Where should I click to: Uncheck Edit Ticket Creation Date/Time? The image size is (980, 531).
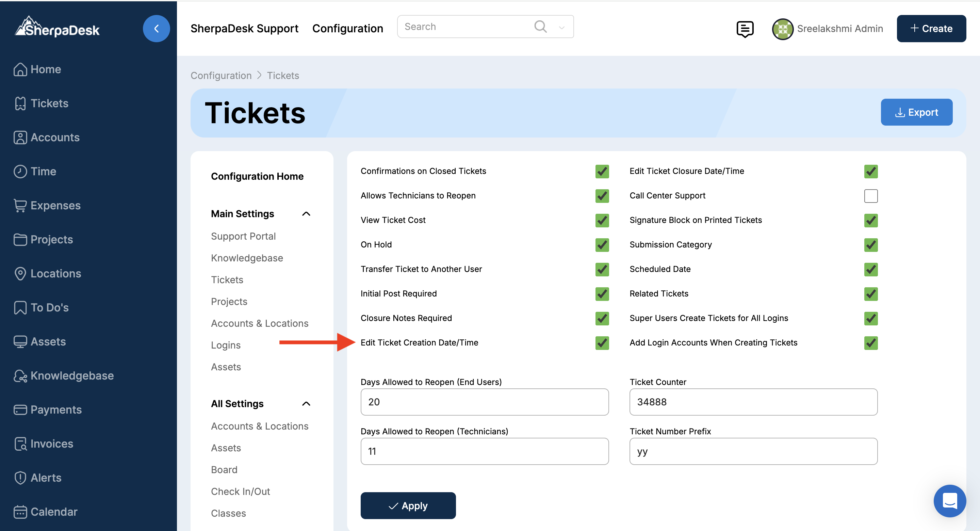[602, 343]
